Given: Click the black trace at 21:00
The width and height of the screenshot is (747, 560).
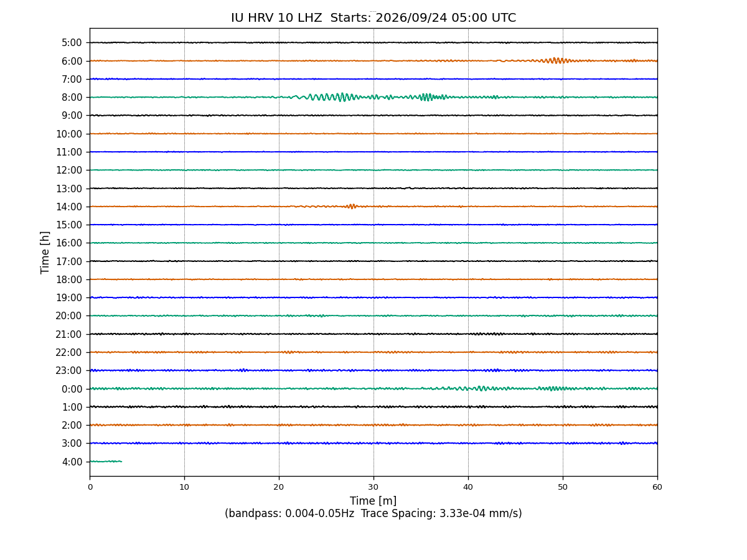Looking at the screenshot, I should tap(374, 334).
